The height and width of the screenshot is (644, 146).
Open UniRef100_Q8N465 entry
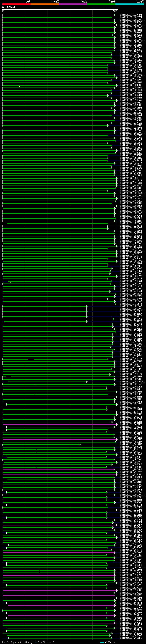tap(131, 32)
